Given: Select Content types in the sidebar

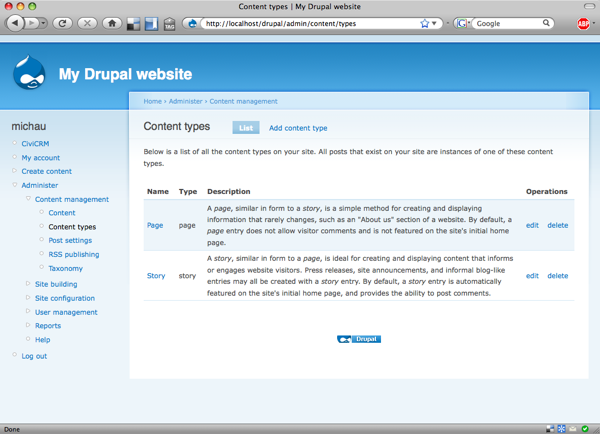Looking at the screenshot, I should [x=72, y=227].
